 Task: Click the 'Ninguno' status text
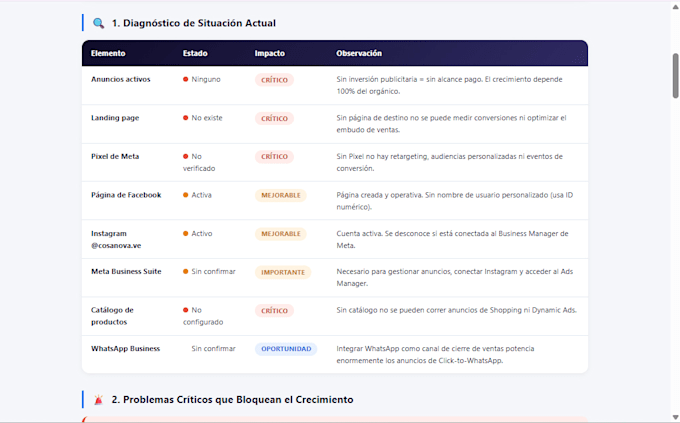[x=206, y=79]
